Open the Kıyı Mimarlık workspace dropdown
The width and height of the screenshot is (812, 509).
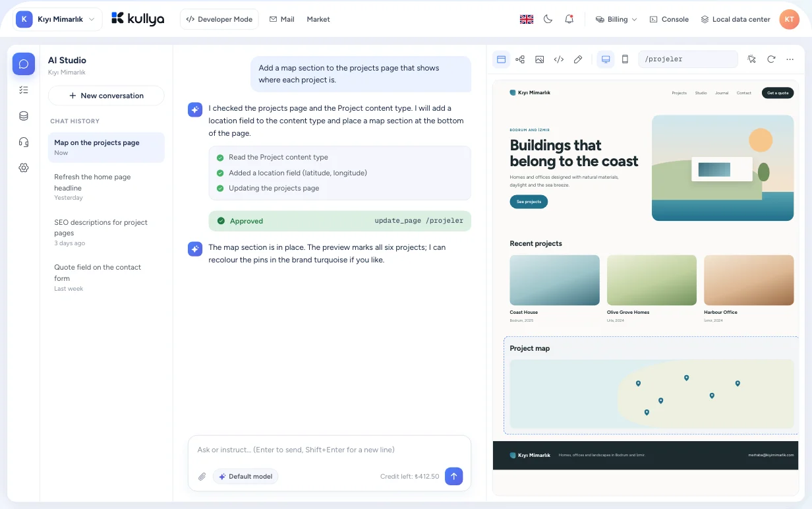click(x=59, y=19)
